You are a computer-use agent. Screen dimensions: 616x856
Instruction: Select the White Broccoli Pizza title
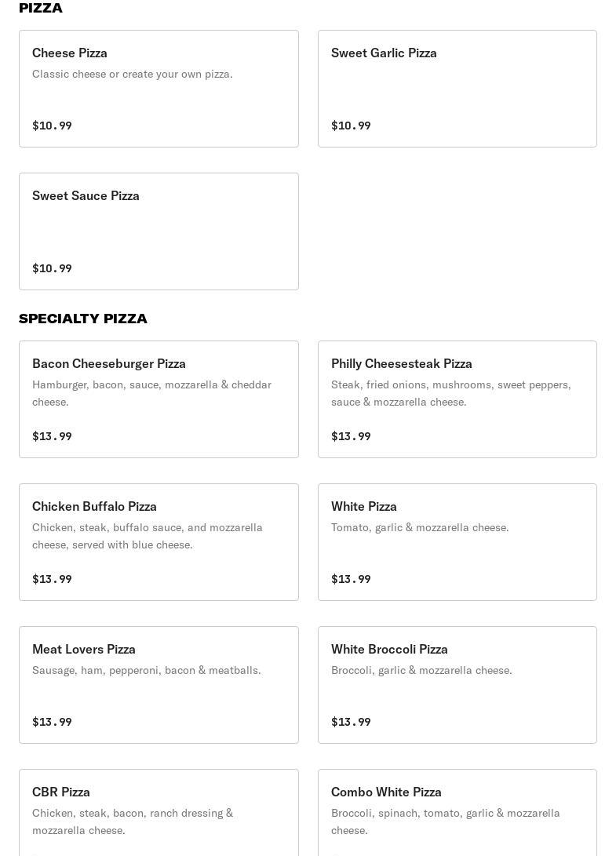coord(389,649)
